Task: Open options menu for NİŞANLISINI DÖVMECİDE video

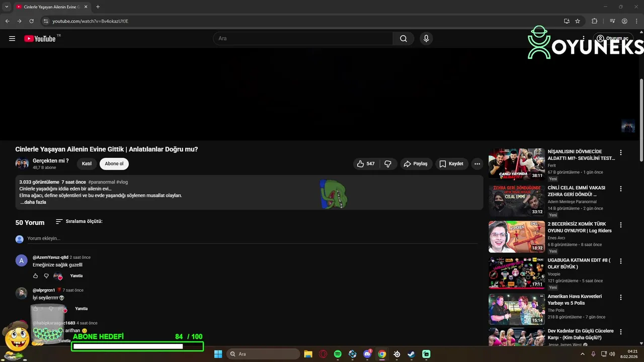Action: tap(620, 153)
